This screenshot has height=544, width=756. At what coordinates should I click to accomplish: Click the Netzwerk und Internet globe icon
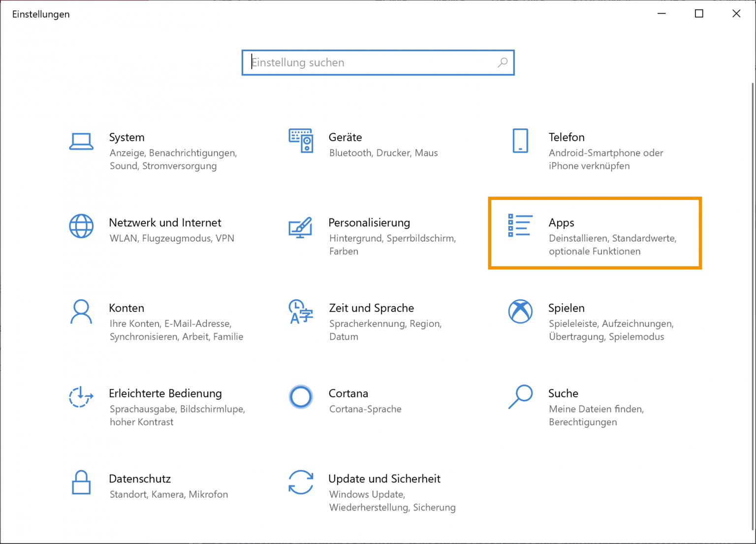(81, 226)
